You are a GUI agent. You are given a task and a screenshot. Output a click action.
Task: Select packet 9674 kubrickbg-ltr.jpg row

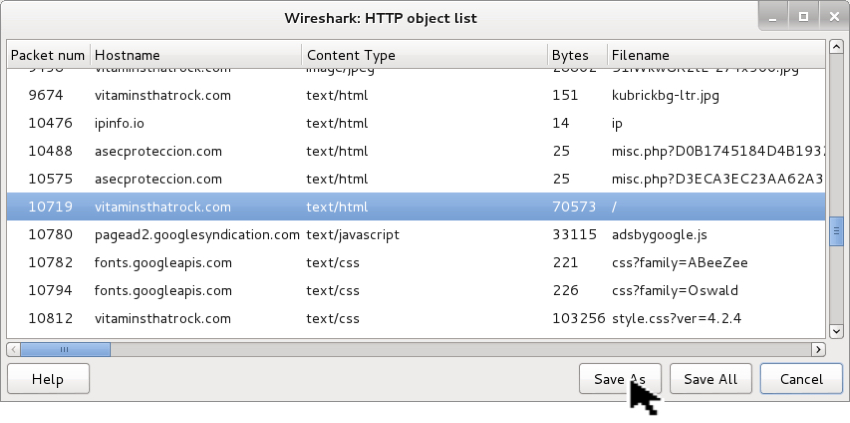click(x=416, y=95)
